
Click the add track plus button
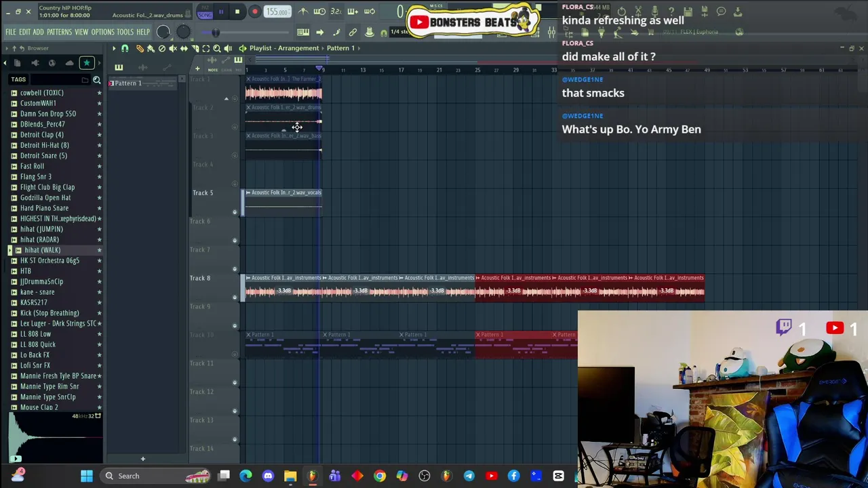197,69
